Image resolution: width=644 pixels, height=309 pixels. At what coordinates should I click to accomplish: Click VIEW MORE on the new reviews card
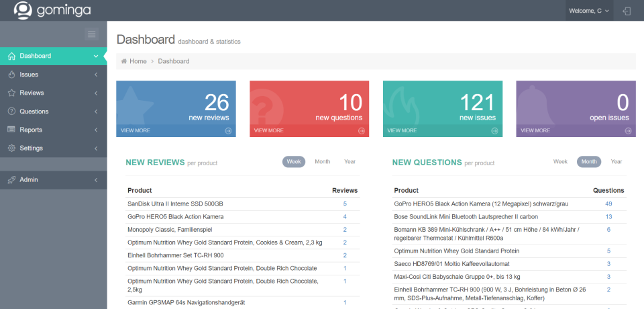coord(135,130)
